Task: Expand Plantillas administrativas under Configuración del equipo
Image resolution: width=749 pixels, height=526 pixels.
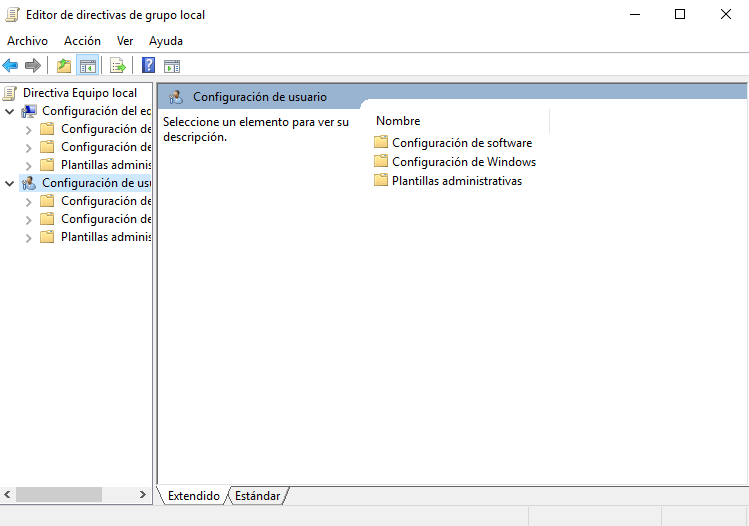Action: pos(29,166)
